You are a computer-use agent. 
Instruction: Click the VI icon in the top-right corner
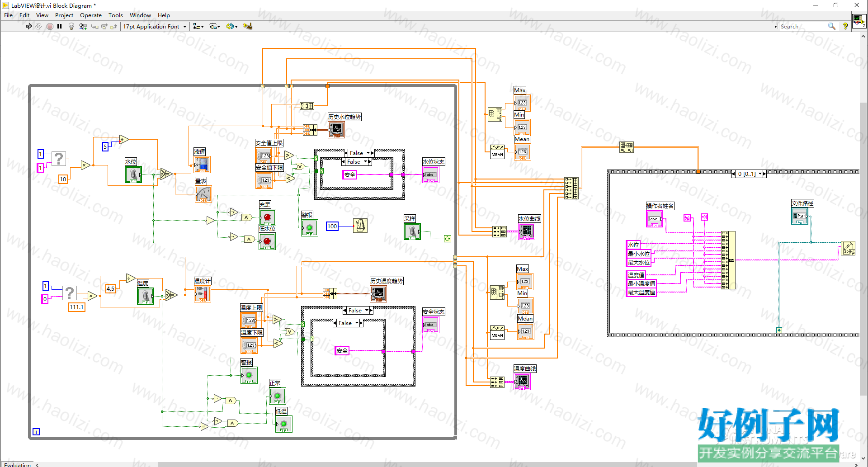859,21
